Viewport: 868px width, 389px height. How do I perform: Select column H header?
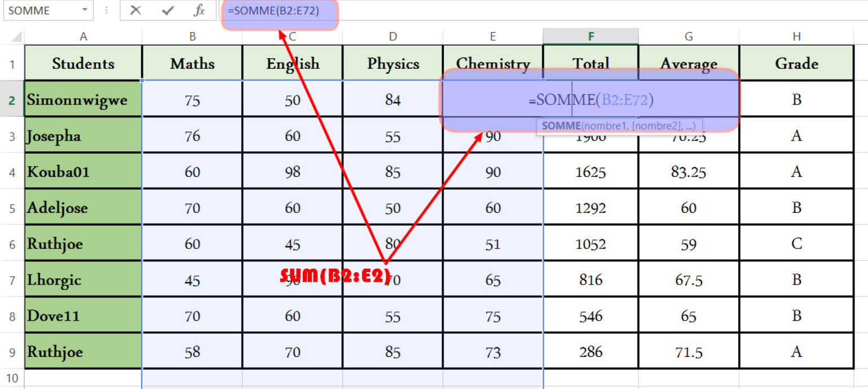point(796,37)
